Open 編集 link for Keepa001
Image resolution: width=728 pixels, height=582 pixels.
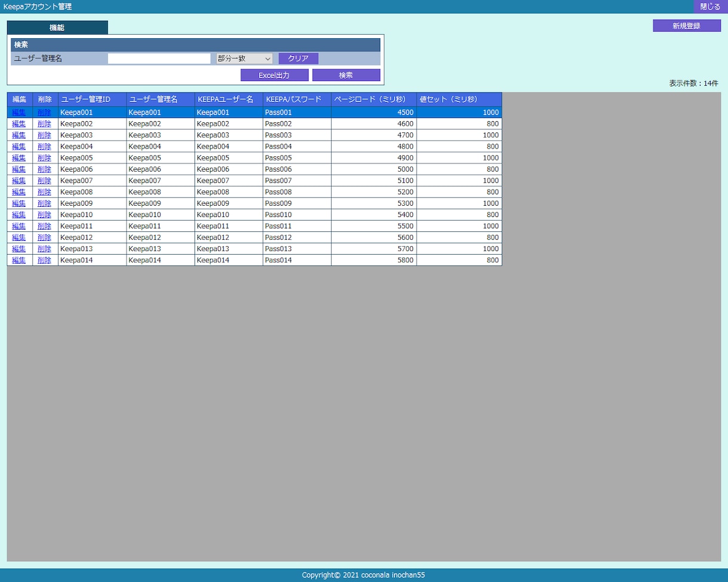(x=19, y=112)
